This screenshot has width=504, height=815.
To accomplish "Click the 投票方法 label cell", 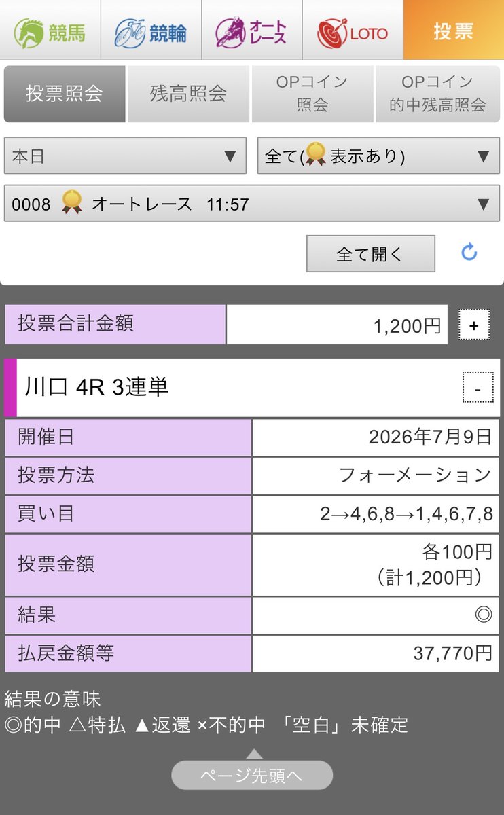I will pos(128,475).
